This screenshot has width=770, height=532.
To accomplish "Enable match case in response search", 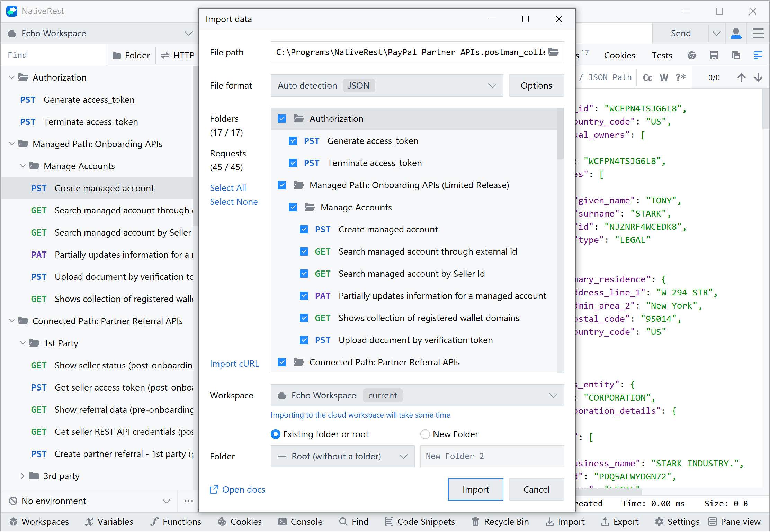I will pos(647,77).
